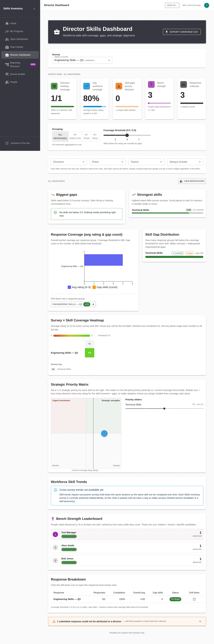Select Alice Smith leaderboard row
This screenshot has height=644, width=214.
(x=127, y=547)
